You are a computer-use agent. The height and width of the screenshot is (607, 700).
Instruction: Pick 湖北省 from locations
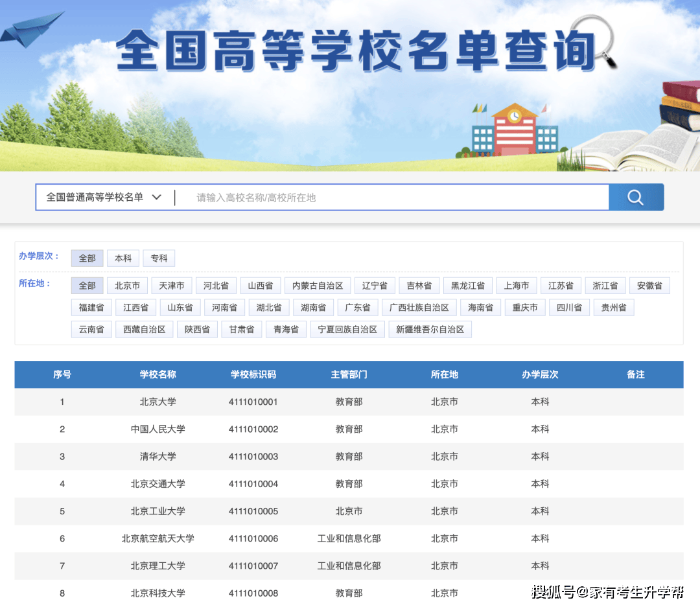coord(269,308)
